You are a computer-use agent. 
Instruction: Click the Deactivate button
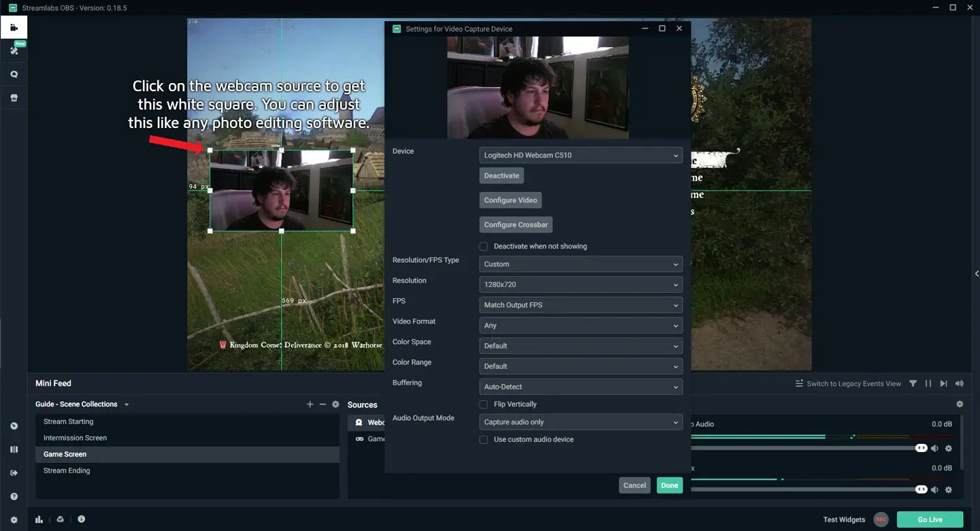502,176
